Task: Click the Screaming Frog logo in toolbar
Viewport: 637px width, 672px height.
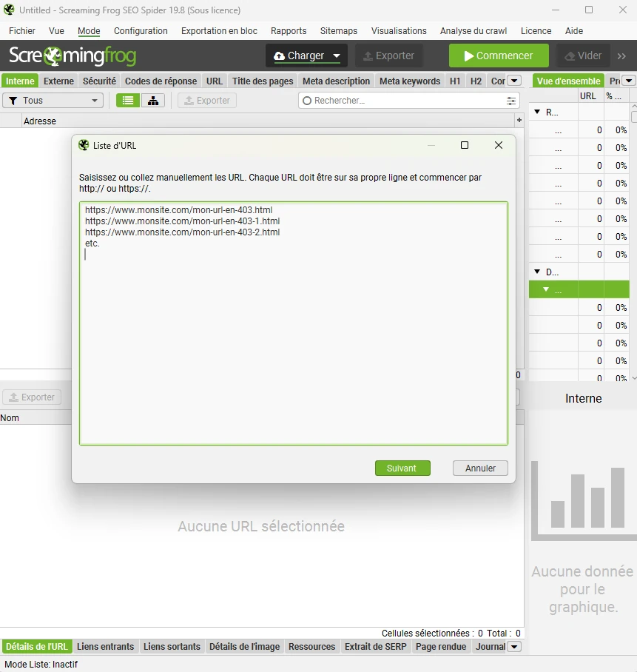Action: [x=73, y=56]
